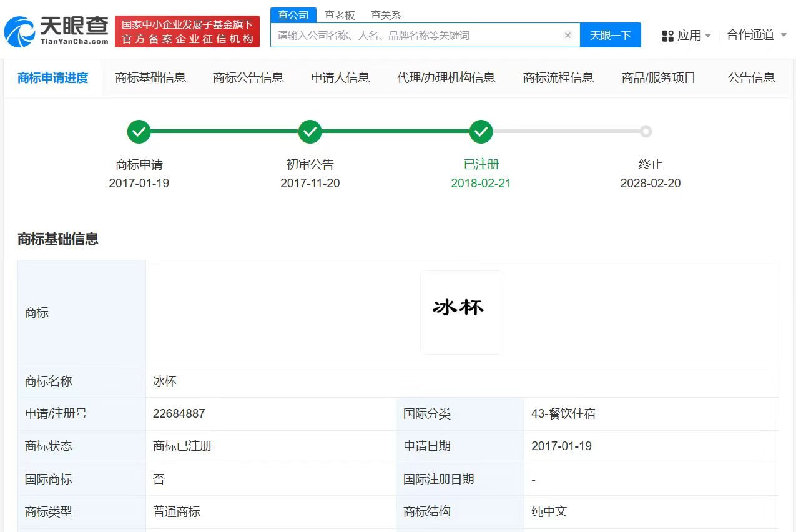This screenshot has width=796, height=532.
Task: Click green checkmark on 商标申请 step
Action: 139,132
